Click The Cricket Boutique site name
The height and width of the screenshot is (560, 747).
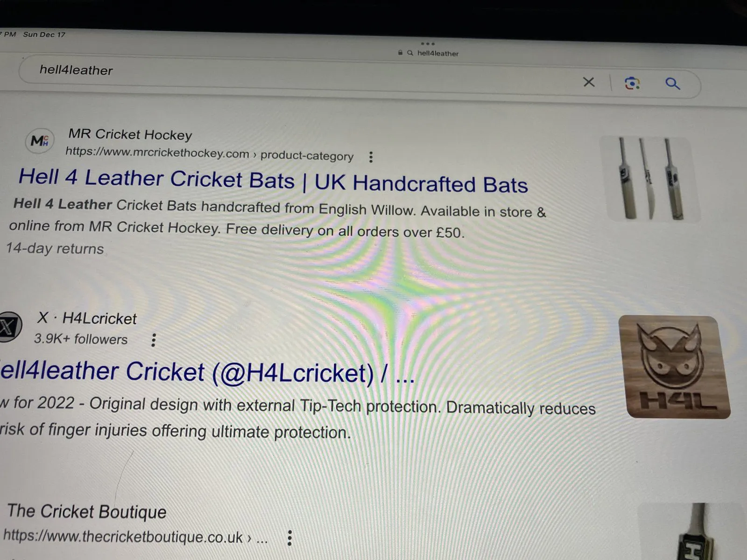[87, 511]
